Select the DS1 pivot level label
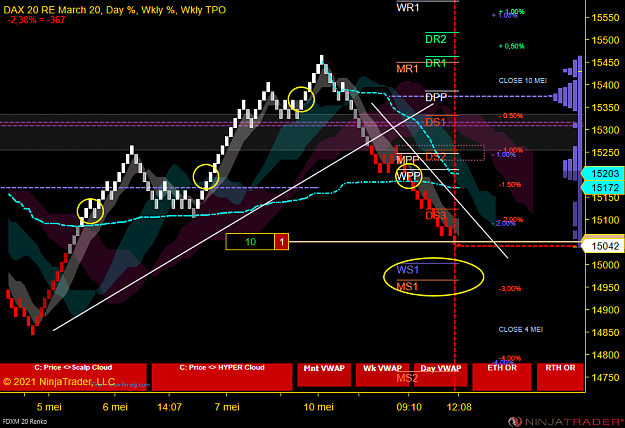The height and width of the screenshot is (428, 625). point(435,122)
